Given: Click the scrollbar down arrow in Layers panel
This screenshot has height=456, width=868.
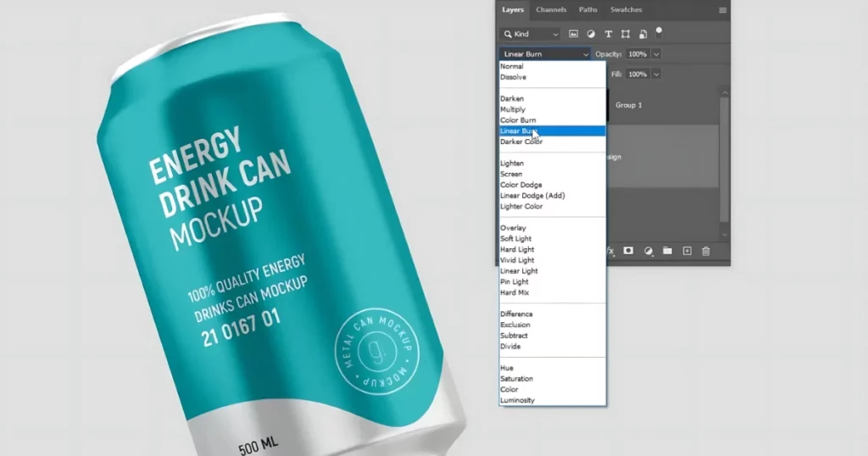Looking at the screenshot, I should 725,235.
